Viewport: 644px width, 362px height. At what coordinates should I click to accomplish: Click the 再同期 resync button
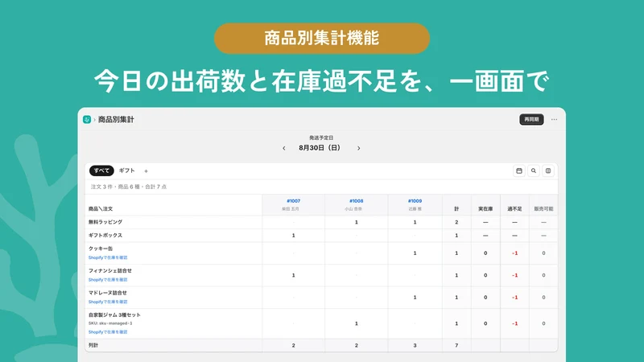pyautogui.click(x=531, y=119)
